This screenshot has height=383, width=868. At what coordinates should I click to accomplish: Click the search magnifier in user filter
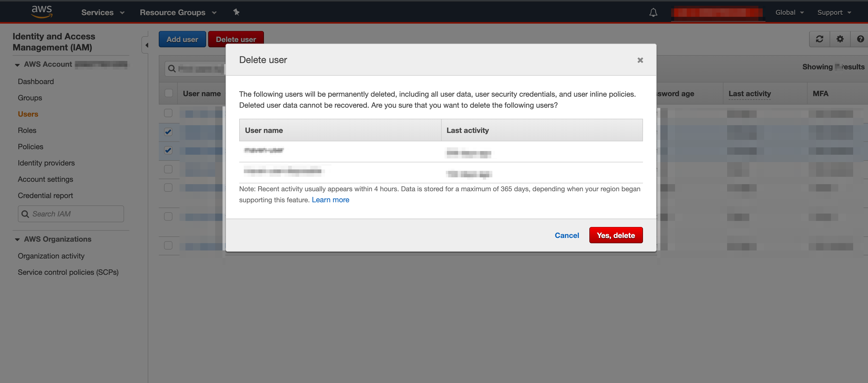171,69
